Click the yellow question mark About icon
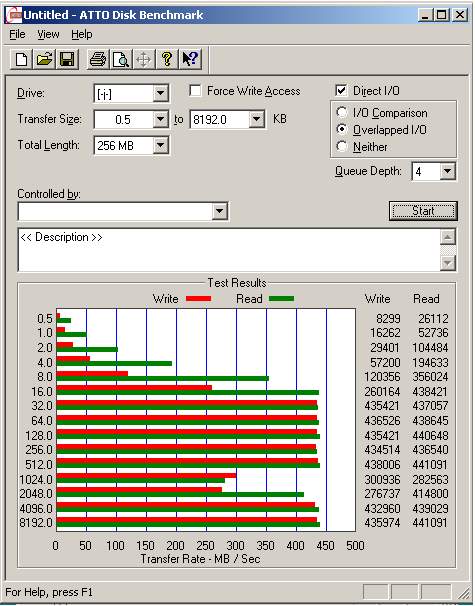The height and width of the screenshot is (606, 475). (167, 60)
